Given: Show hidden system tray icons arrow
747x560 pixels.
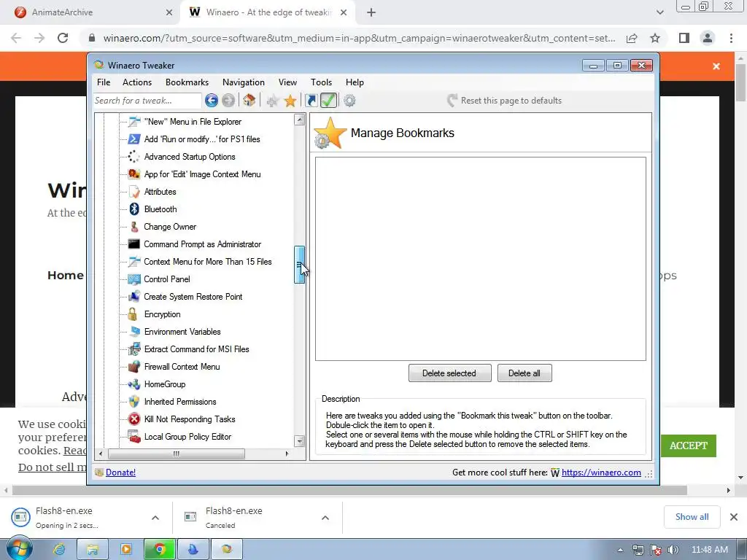Looking at the screenshot, I should pos(620,550).
